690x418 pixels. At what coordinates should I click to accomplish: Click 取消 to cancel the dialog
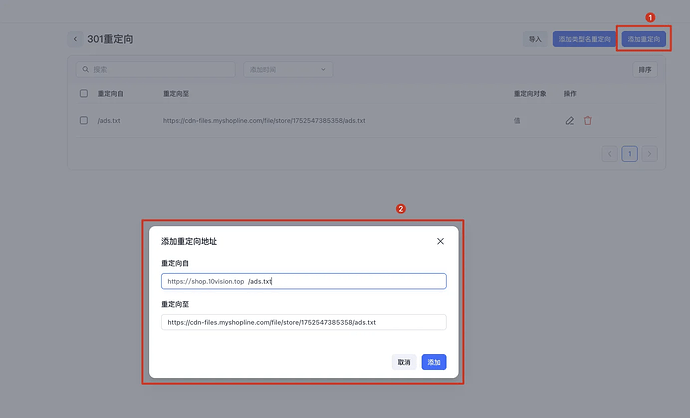point(403,362)
